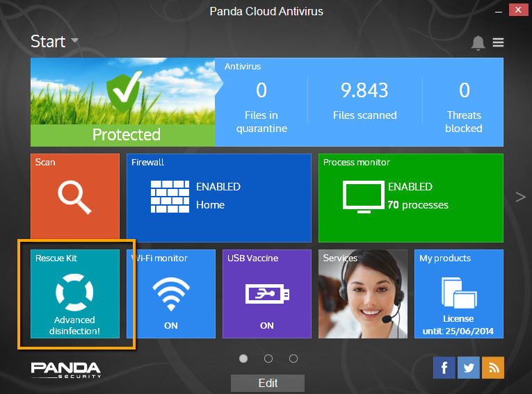Open the My products documents icon
This screenshot has width=532, height=394.
point(459,293)
